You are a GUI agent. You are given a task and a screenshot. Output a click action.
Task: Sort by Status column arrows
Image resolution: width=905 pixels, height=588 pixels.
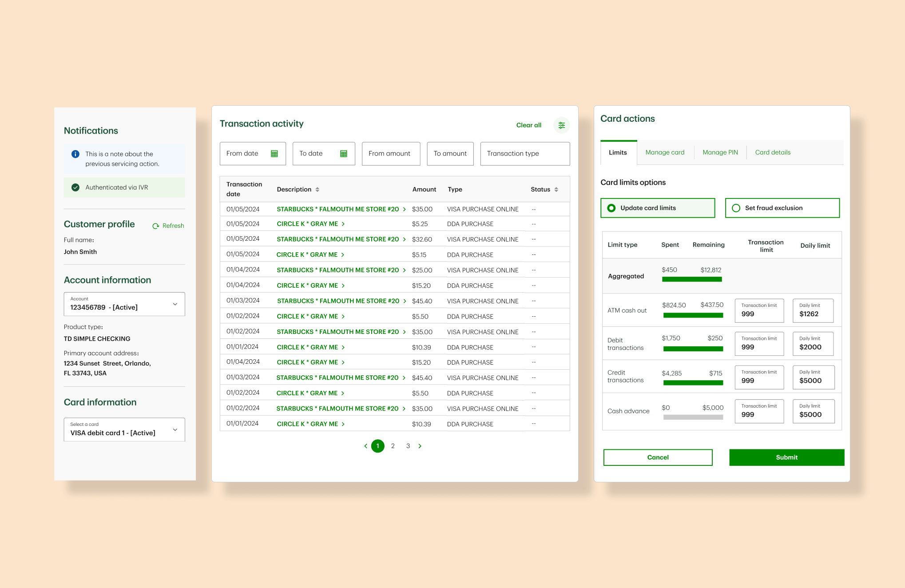point(556,190)
